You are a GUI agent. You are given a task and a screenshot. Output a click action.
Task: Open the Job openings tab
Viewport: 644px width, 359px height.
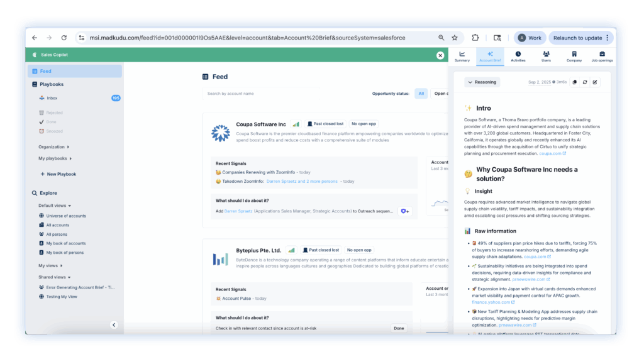click(x=602, y=57)
